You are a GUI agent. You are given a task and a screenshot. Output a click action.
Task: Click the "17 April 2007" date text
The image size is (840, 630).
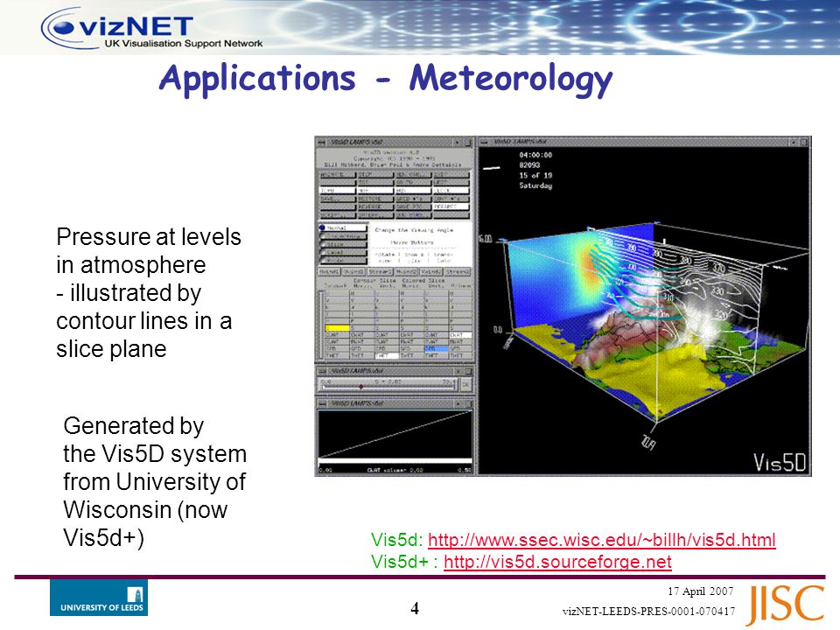pyautogui.click(x=701, y=591)
